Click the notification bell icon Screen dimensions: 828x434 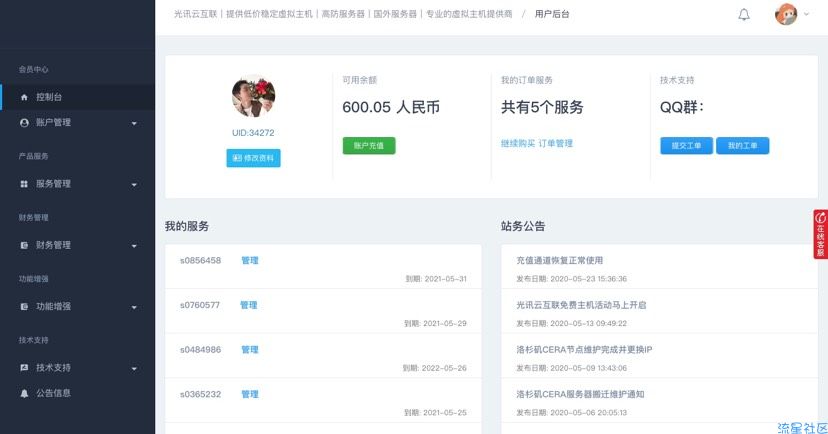pyautogui.click(x=744, y=15)
